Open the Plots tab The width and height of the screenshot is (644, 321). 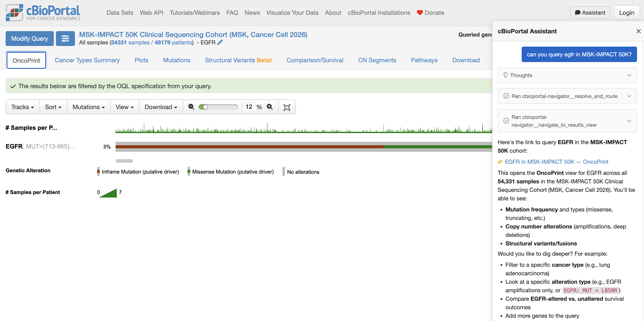[141, 60]
